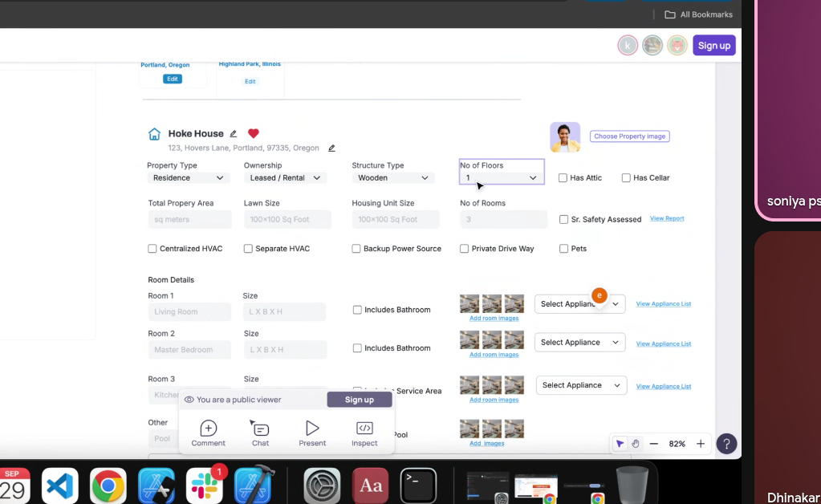Expand the Structure Type dropdown

click(393, 178)
